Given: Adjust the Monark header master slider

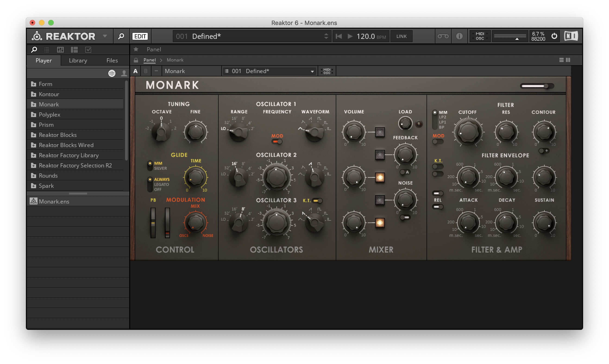Looking at the screenshot, I should click(537, 86).
